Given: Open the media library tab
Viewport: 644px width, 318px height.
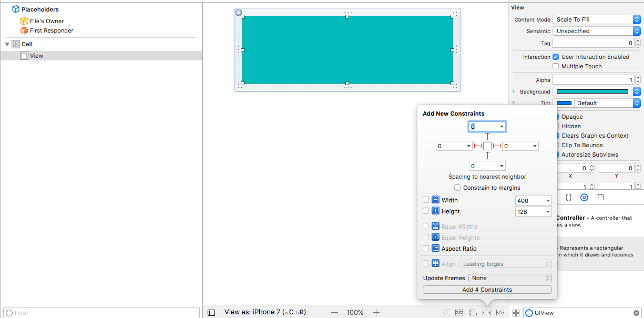Looking at the screenshot, I should point(600,198).
